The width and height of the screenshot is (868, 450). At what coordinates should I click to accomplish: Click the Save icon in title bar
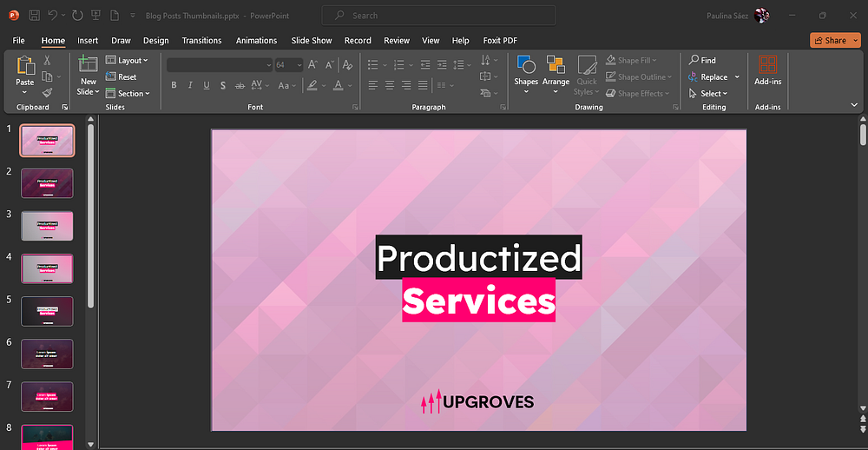[34, 16]
